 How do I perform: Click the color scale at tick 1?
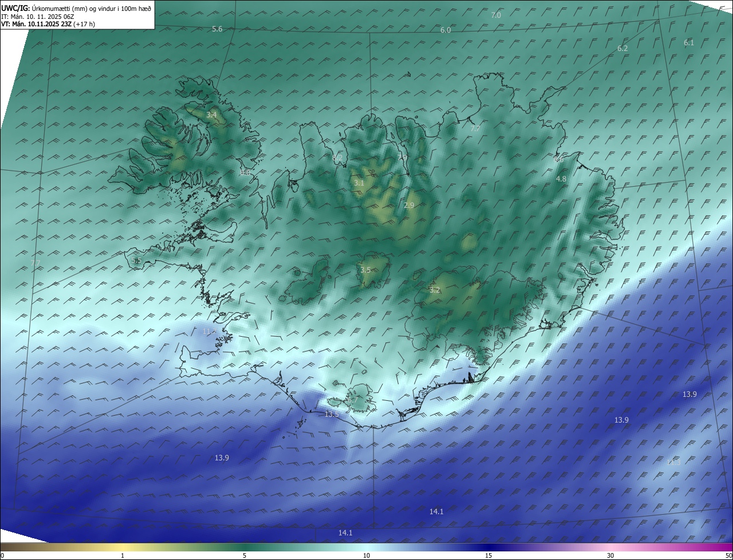(123, 555)
